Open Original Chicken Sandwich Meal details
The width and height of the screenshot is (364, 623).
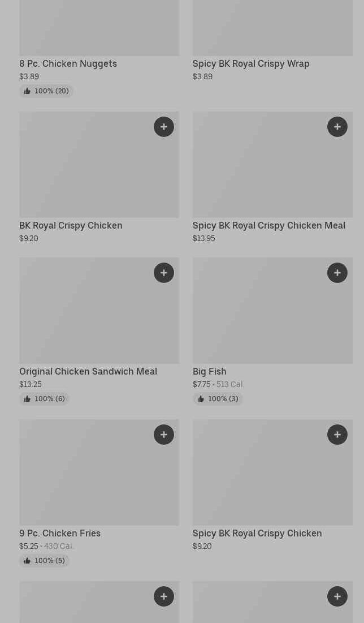click(88, 372)
